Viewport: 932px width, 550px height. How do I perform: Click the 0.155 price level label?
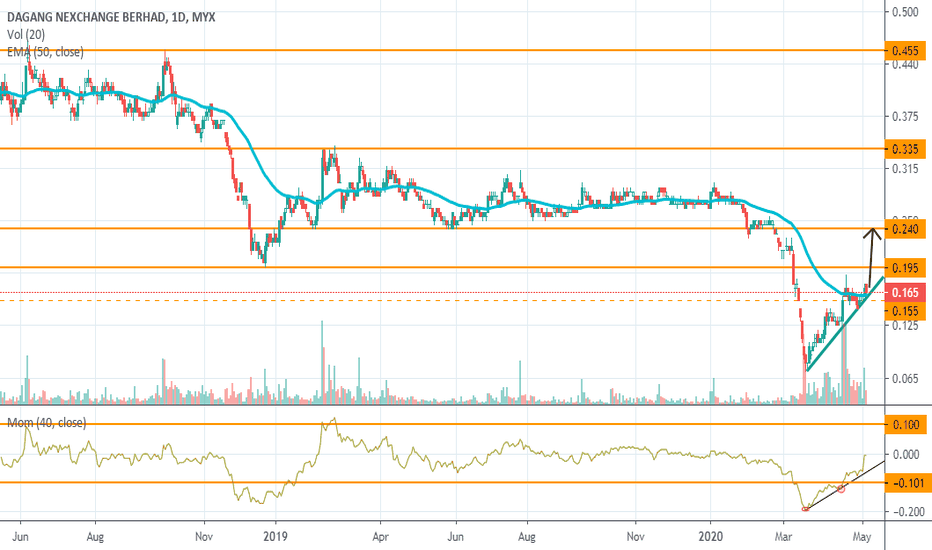coord(905,311)
